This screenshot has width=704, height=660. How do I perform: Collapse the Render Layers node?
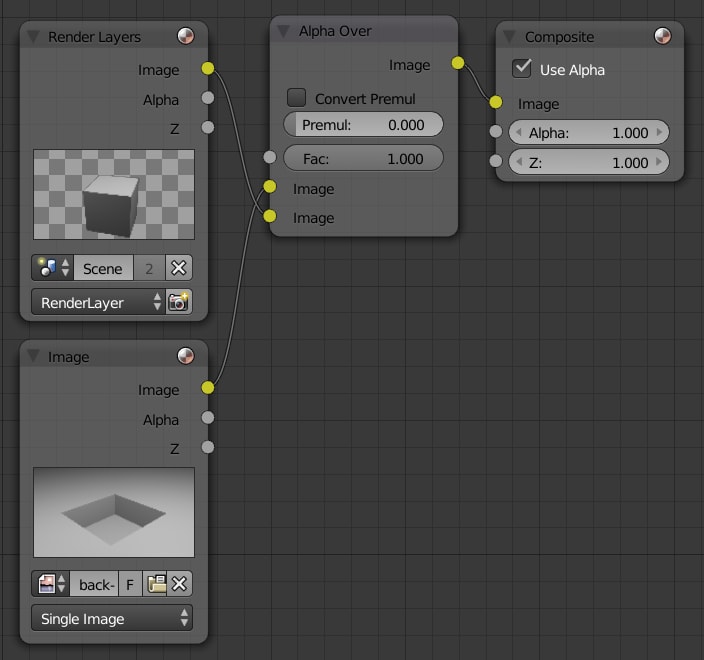[33, 36]
